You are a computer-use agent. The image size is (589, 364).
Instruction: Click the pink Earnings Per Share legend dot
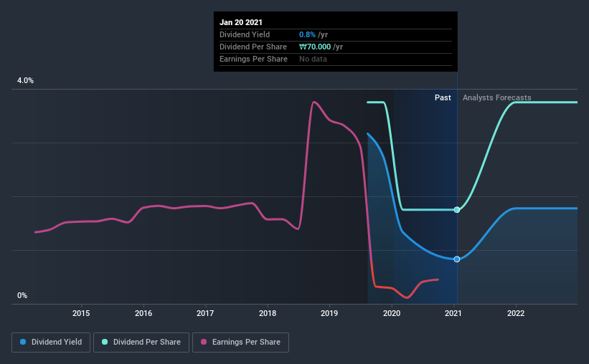click(x=204, y=342)
